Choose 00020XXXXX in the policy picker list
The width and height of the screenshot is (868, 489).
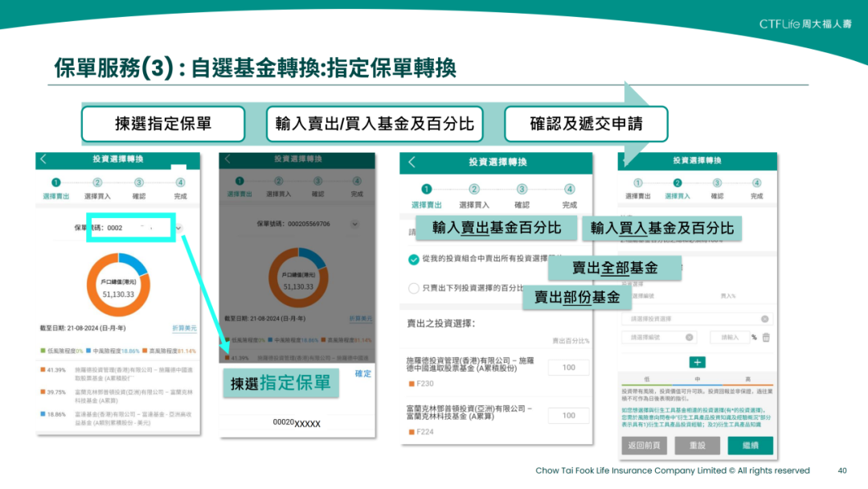pyautogui.click(x=297, y=423)
